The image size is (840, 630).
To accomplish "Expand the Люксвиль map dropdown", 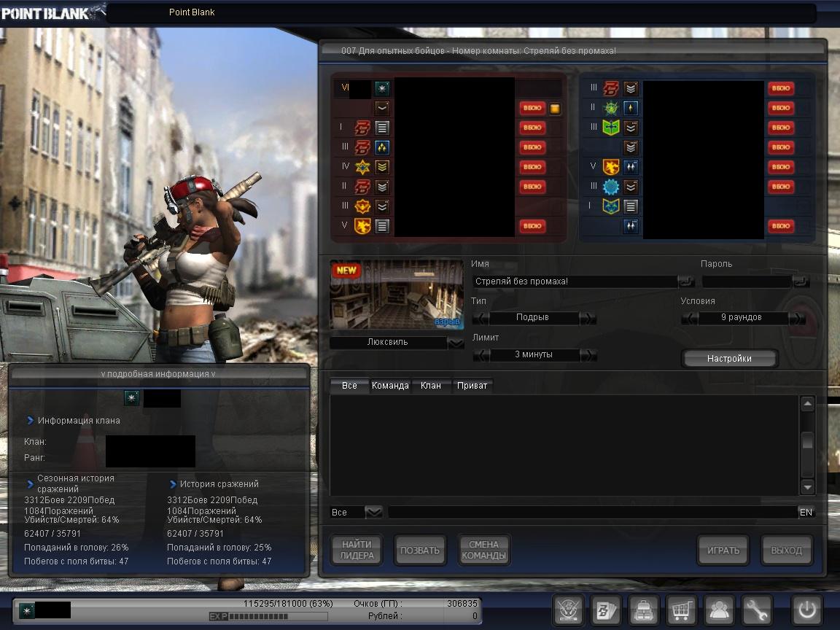I will coord(456,343).
